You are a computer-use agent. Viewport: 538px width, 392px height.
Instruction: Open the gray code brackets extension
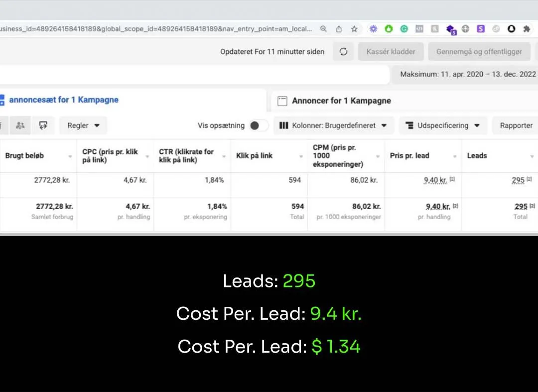coord(419,29)
